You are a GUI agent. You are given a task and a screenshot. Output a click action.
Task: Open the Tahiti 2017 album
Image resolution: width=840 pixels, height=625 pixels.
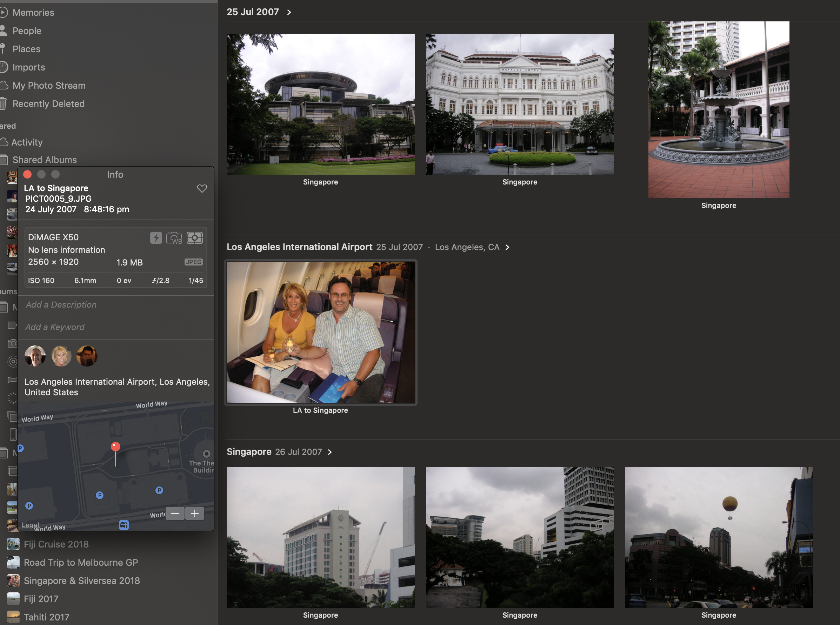click(46, 617)
